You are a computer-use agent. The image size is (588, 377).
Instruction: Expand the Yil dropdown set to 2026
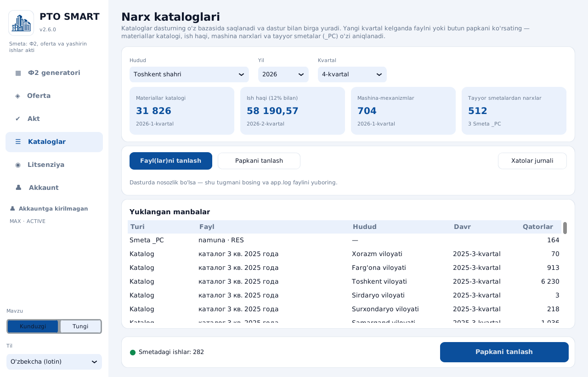point(283,74)
